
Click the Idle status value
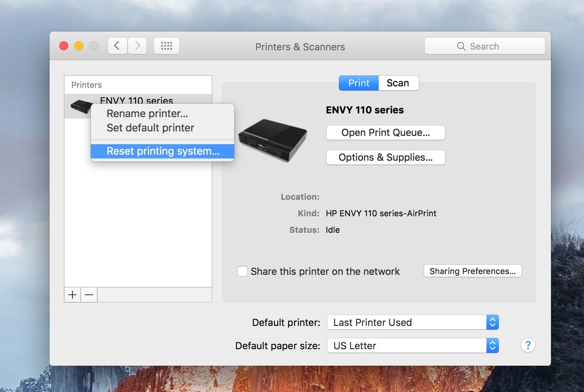point(333,230)
